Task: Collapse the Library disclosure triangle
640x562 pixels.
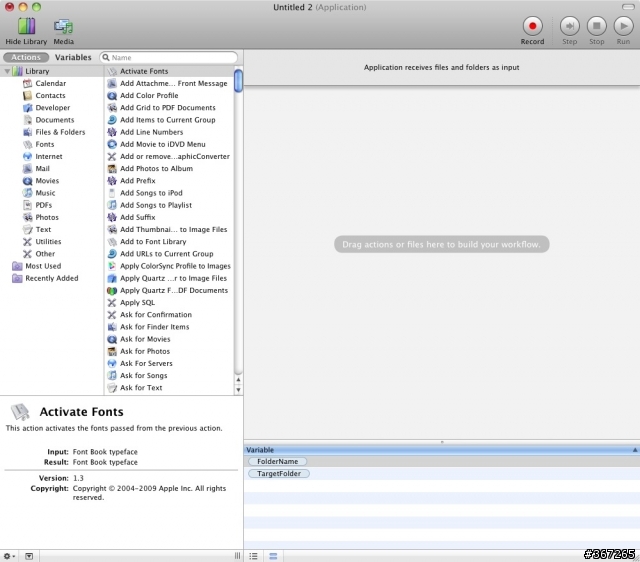Action: tap(7, 71)
